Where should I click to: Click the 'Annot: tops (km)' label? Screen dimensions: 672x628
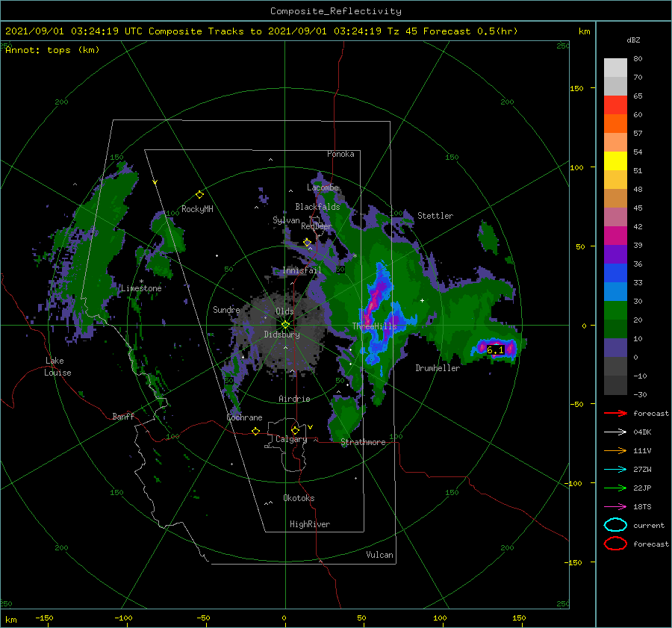point(52,50)
